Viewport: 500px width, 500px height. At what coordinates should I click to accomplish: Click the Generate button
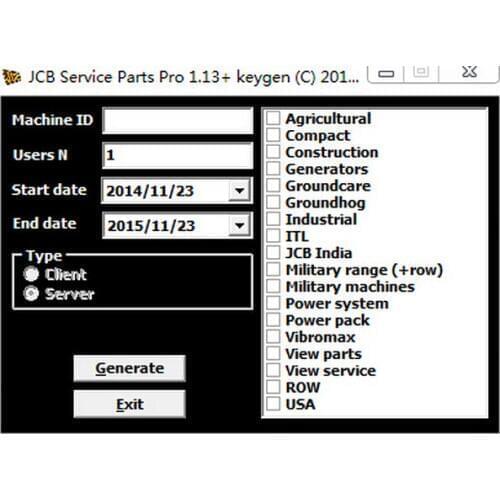point(129,368)
